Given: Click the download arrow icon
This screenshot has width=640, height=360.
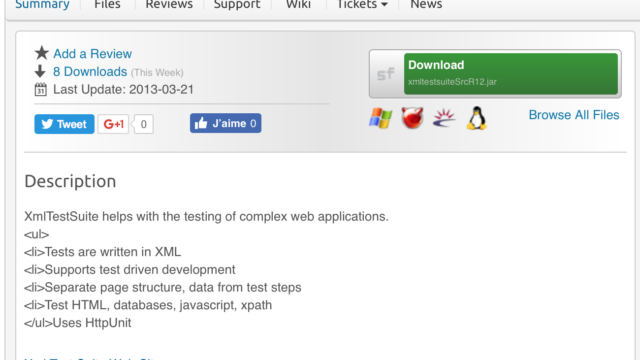Looking at the screenshot, I should 40,71.
